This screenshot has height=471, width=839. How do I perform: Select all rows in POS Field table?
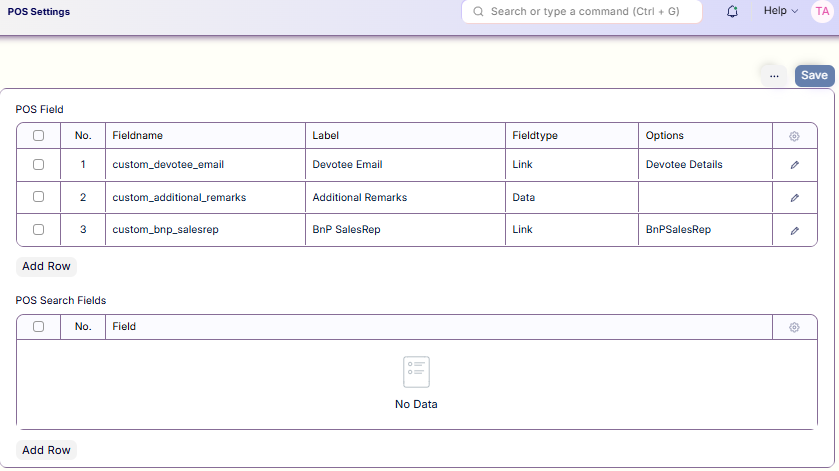tap(38, 136)
